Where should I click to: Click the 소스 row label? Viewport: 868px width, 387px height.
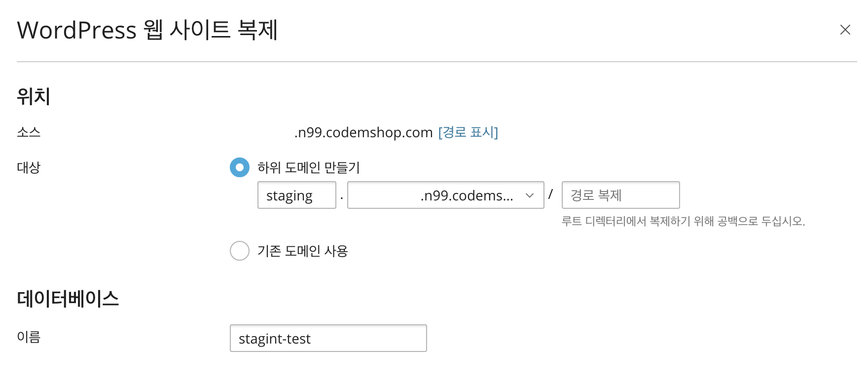(x=29, y=132)
